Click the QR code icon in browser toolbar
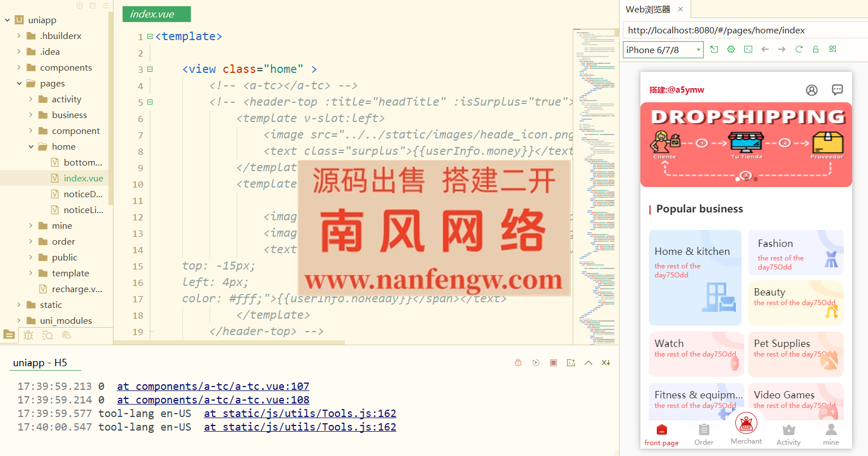The width and height of the screenshot is (868, 456). (x=832, y=49)
